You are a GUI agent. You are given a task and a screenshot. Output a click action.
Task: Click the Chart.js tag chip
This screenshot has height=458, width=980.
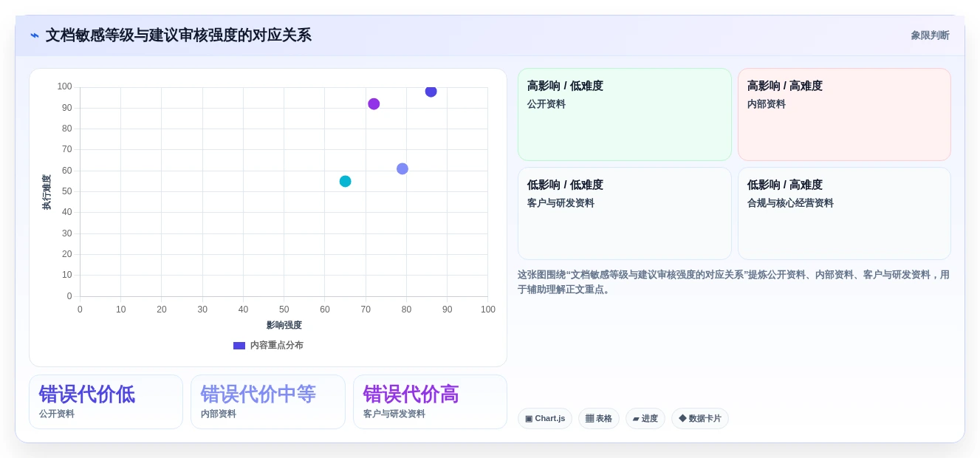(x=545, y=419)
